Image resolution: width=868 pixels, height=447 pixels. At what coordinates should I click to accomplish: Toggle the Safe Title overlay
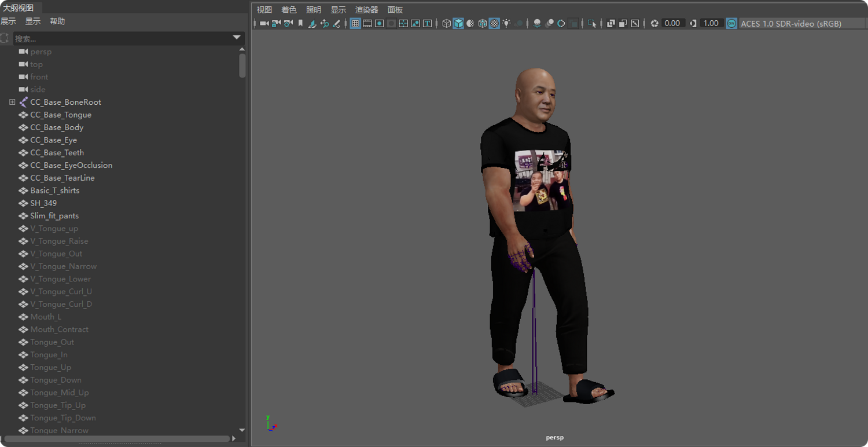click(x=427, y=24)
